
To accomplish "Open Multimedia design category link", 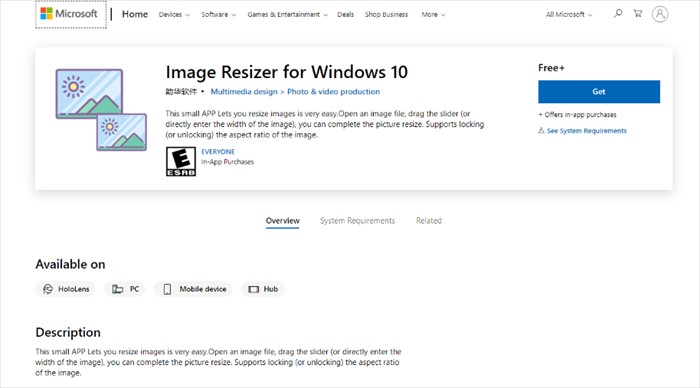I will tap(244, 92).
